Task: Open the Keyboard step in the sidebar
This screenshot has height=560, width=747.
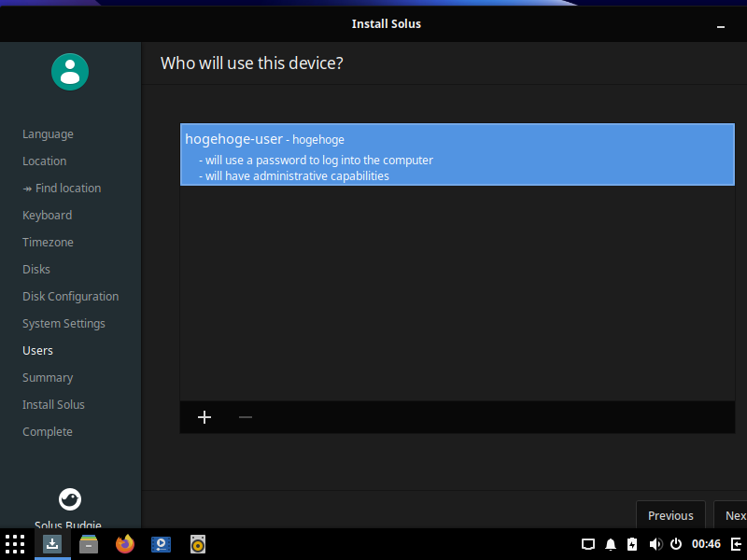Action: tap(48, 216)
